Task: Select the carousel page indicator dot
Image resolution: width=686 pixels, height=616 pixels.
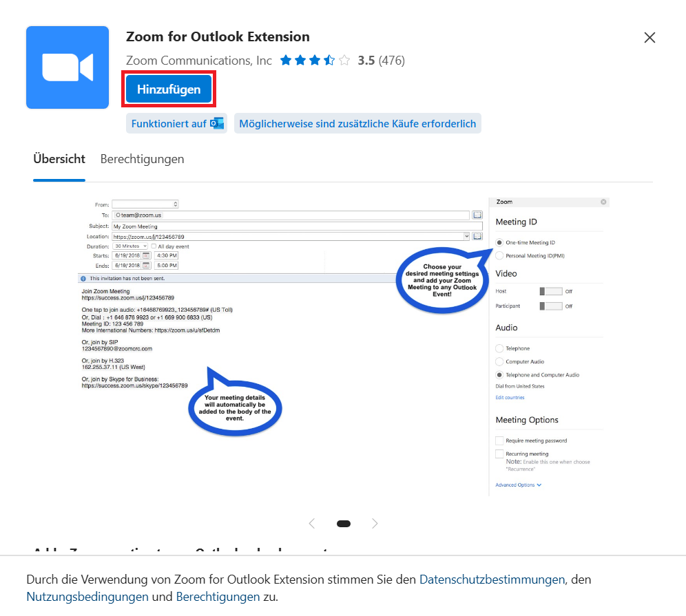Action: (x=344, y=524)
